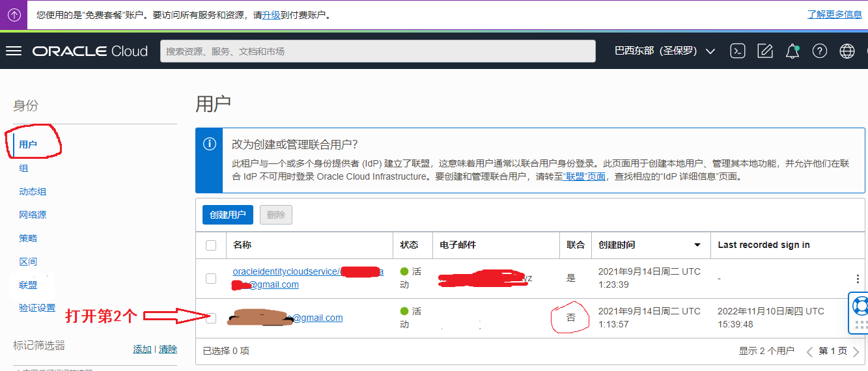
Task: Open the three-dot actions menu for the first user
Action: click(858, 279)
